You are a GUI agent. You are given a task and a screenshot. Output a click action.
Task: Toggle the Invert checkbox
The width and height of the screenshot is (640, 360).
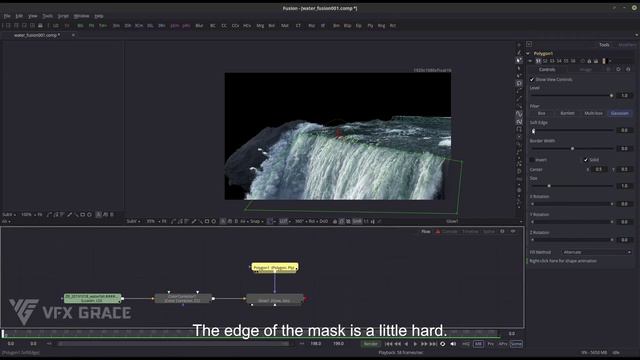coord(532,160)
